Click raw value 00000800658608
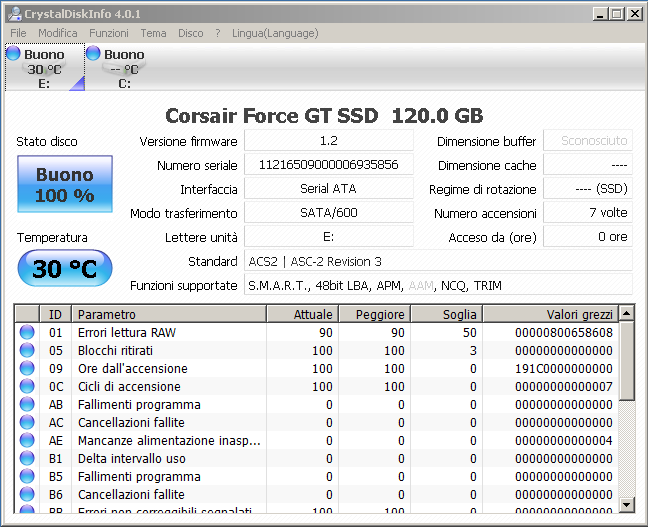This screenshot has height=527, width=648. pyautogui.click(x=564, y=332)
